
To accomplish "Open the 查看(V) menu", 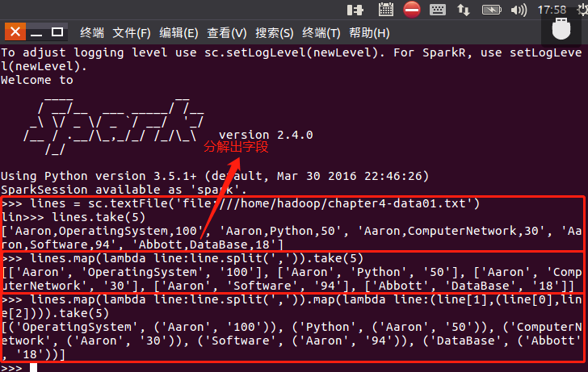I will click(x=226, y=33).
